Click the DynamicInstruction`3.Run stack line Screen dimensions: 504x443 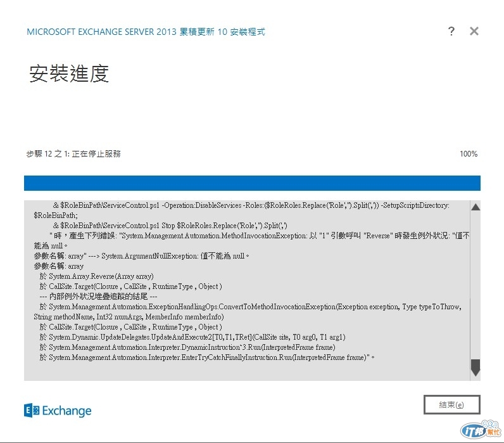(x=187, y=347)
